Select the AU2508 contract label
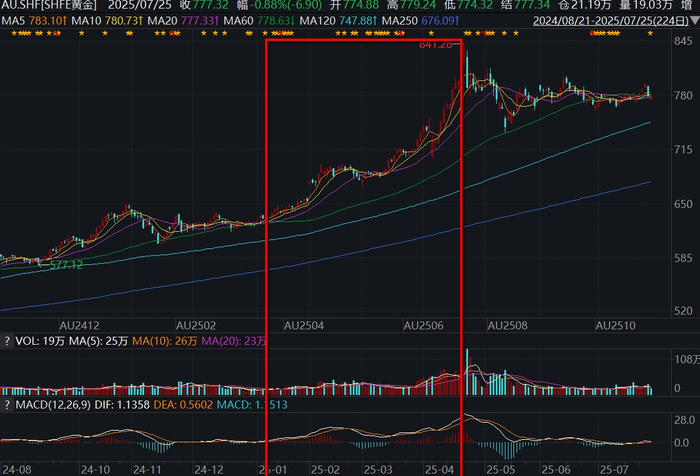Viewport: 700px width, 476px height. pos(507,326)
